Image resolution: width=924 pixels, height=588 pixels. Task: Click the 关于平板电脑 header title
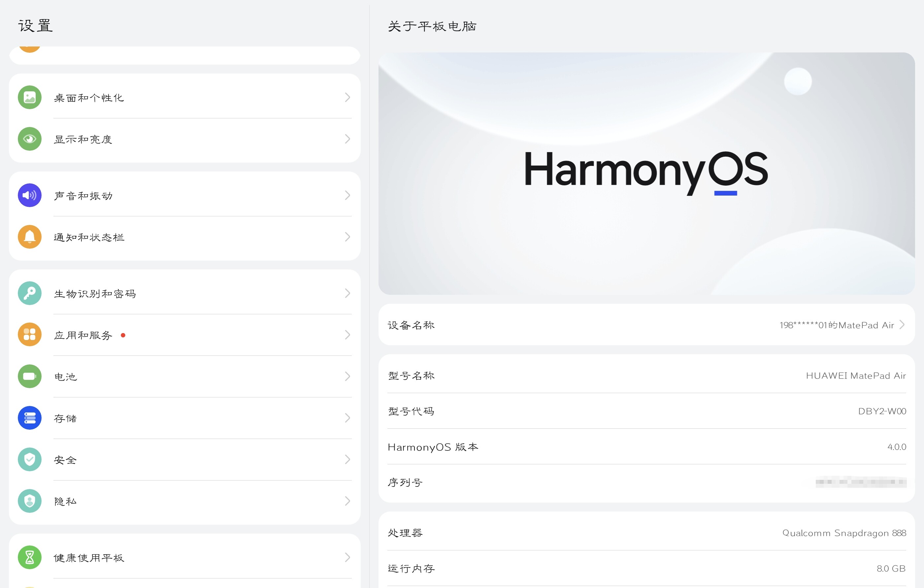(x=432, y=26)
